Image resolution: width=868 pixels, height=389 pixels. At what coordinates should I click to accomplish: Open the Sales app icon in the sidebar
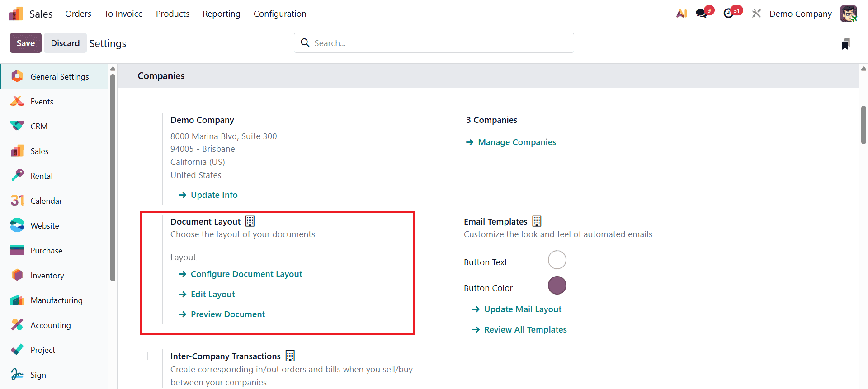click(17, 150)
